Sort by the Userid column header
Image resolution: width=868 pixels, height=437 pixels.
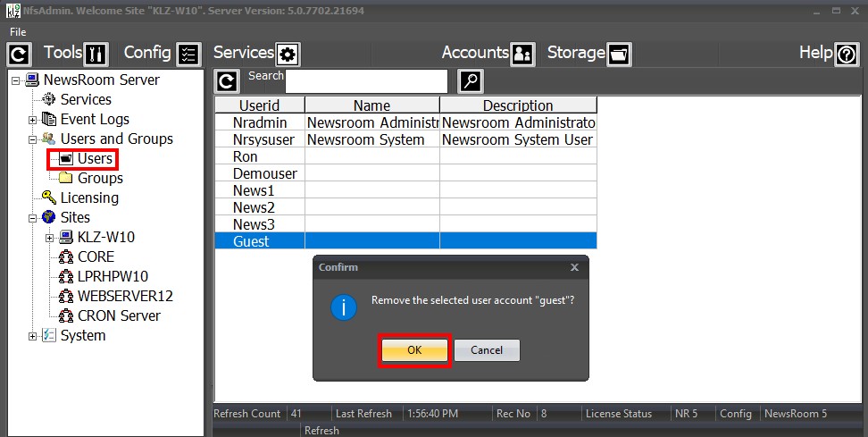(x=260, y=105)
